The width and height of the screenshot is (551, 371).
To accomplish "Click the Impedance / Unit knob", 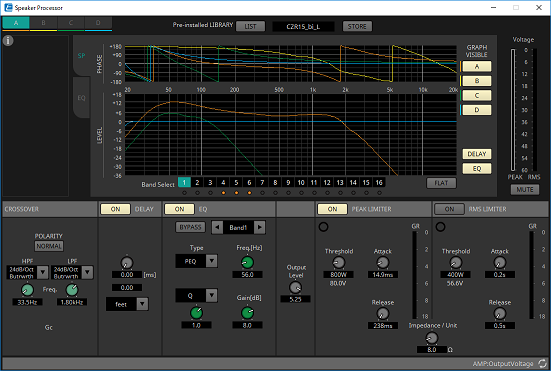I will pos(432,338).
